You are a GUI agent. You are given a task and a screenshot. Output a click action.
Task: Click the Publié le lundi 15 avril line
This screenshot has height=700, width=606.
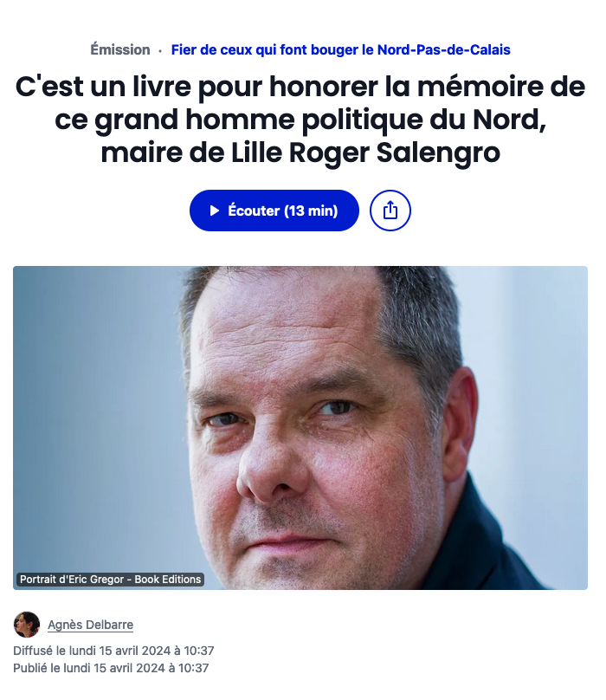point(111,668)
